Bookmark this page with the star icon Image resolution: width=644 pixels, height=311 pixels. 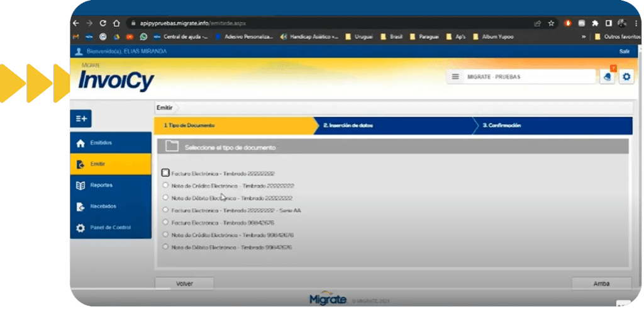point(551,23)
